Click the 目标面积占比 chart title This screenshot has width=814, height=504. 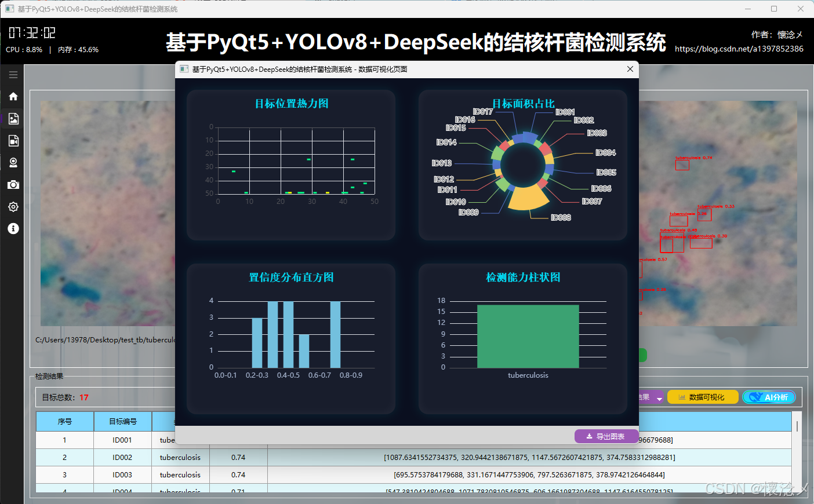tap(524, 104)
